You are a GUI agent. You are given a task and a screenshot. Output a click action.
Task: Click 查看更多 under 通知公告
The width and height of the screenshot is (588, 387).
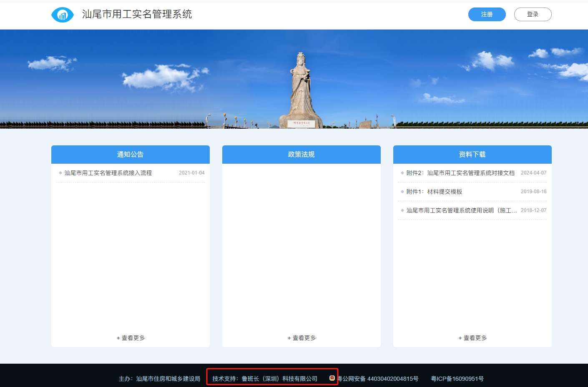130,338
